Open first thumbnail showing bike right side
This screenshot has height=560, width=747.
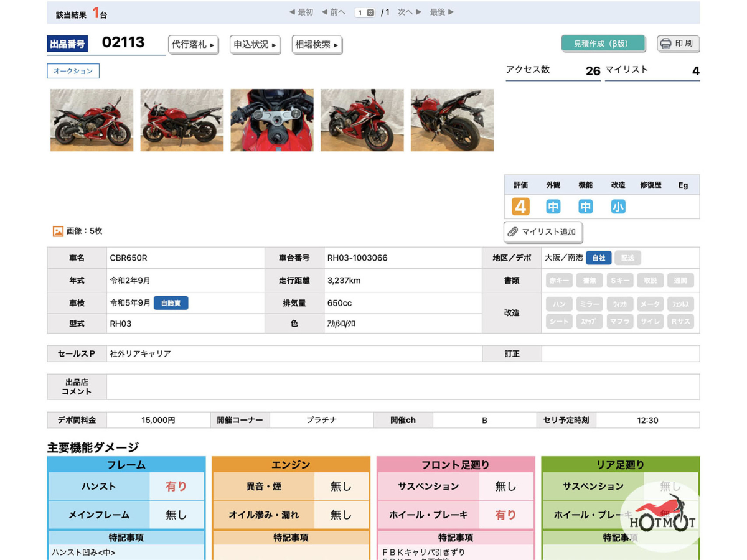(92, 120)
